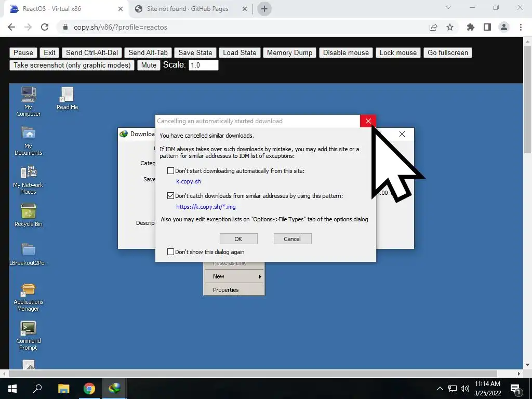Click the Lock mouse button

click(x=398, y=52)
